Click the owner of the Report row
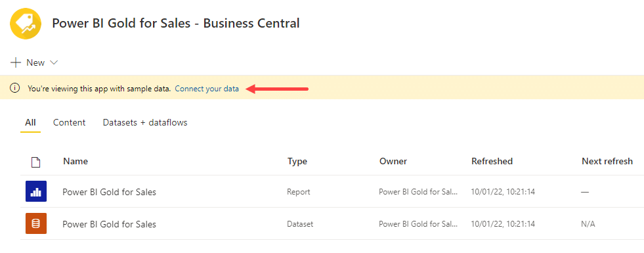The height and width of the screenshot is (253, 644). [418, 192]
